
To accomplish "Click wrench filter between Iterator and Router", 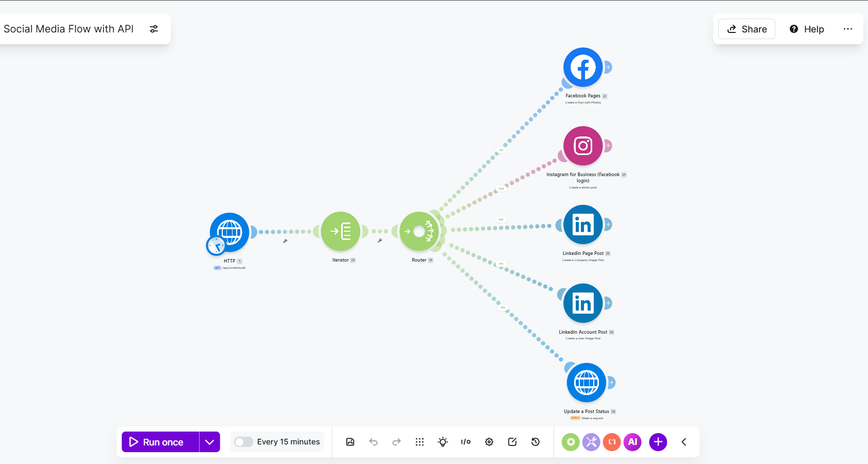I will coord(380,240).
